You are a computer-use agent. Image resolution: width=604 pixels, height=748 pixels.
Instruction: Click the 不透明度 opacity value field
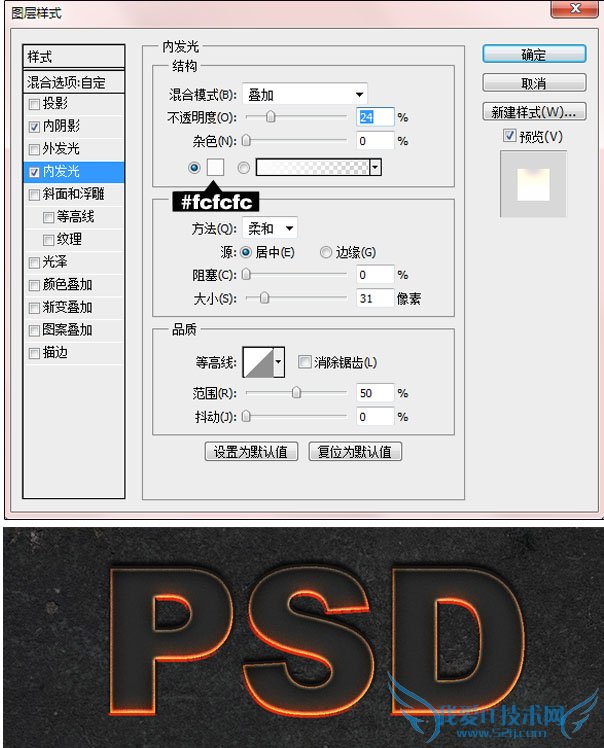click(x=375, y=117)
